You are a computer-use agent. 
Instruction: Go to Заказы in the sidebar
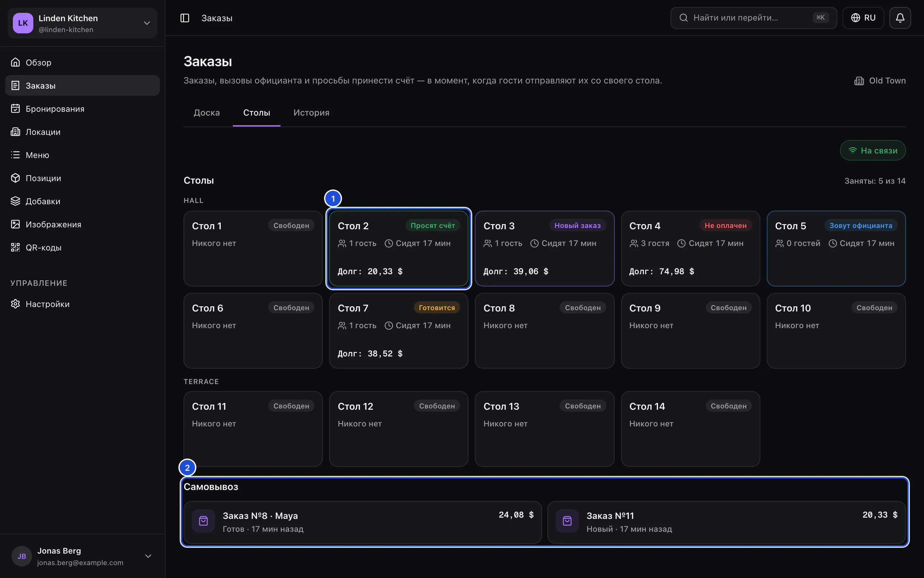(x=82, y=86)
